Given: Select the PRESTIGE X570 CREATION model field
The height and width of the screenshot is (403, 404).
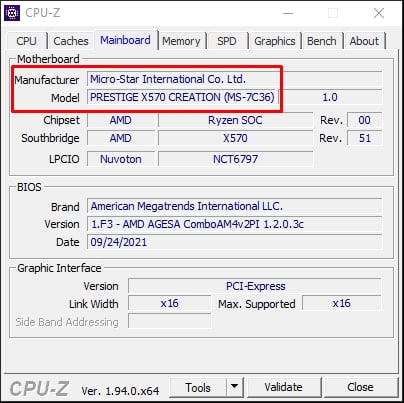Looking at the screenshot, I should [182, 97].
